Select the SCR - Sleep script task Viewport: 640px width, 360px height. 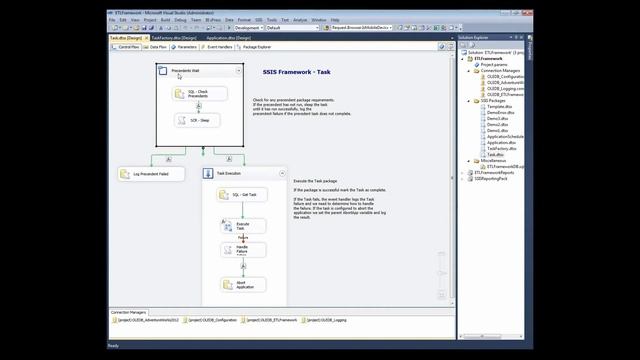click(x=198, y=120)
